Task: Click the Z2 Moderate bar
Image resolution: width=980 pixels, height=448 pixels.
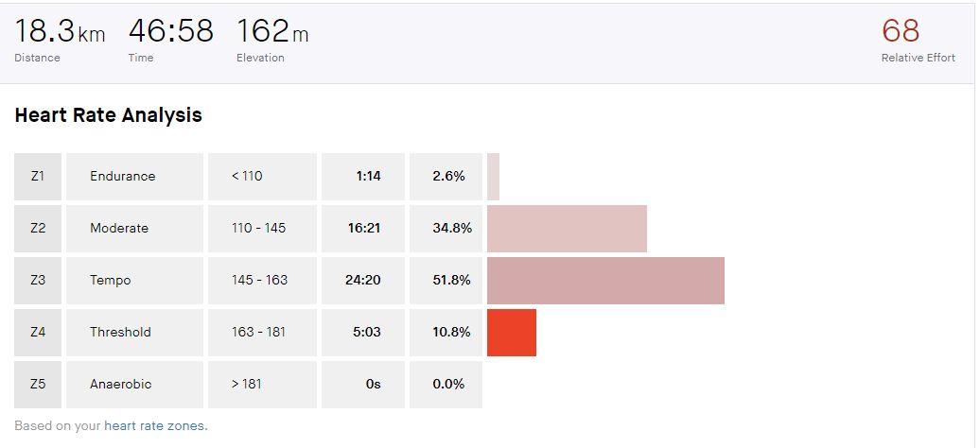Action: (567, 229)
